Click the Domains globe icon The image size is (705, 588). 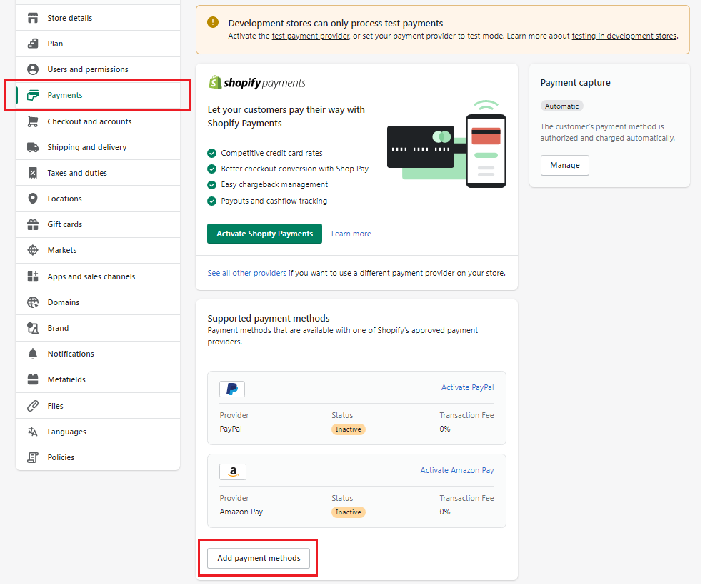pos(33,302)
